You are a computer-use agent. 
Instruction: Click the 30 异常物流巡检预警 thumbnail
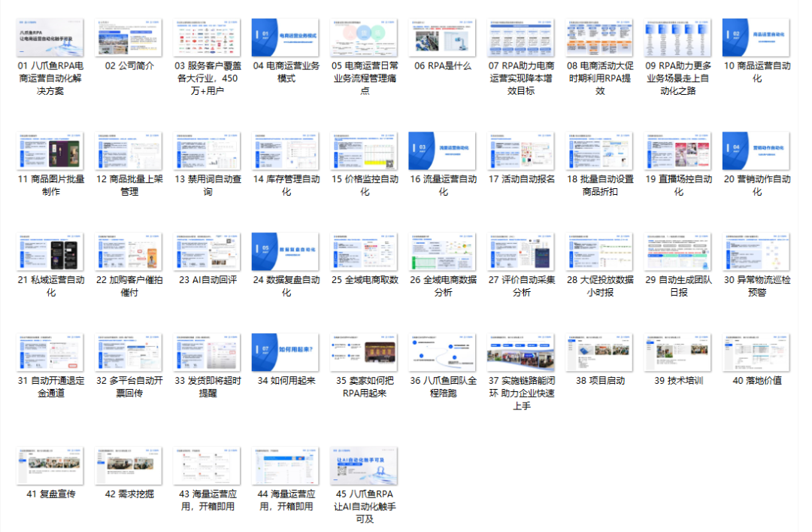point(756,251)
